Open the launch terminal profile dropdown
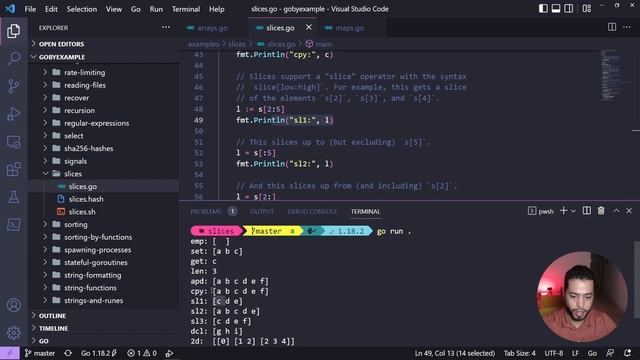Screen dimensions: 640x360 tap(573, 211)
